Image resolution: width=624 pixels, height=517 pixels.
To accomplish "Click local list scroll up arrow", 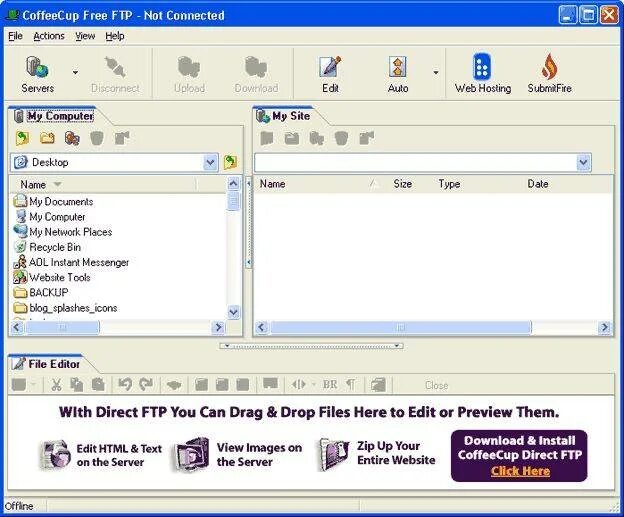I will [233, 183].
